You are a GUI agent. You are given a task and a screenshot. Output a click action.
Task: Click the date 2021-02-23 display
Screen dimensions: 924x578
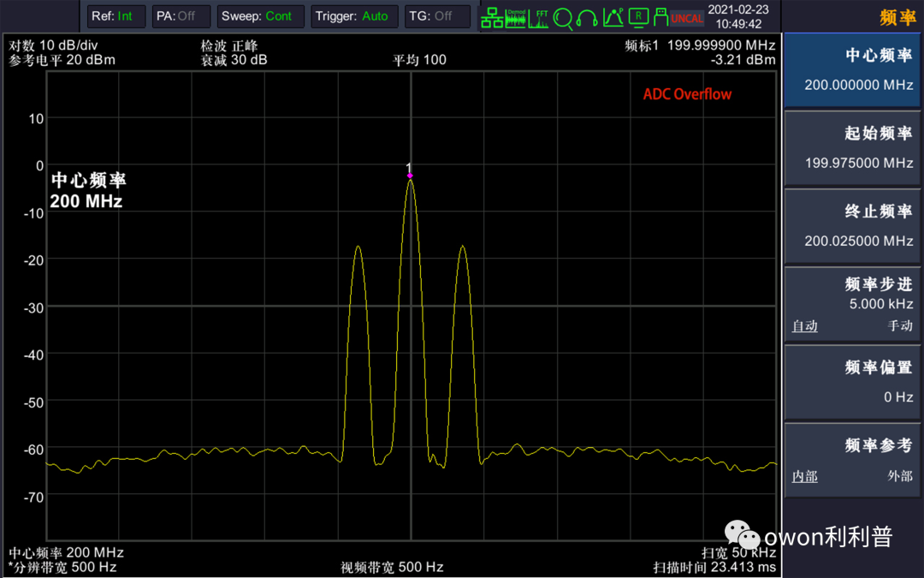tap(737, 9)
